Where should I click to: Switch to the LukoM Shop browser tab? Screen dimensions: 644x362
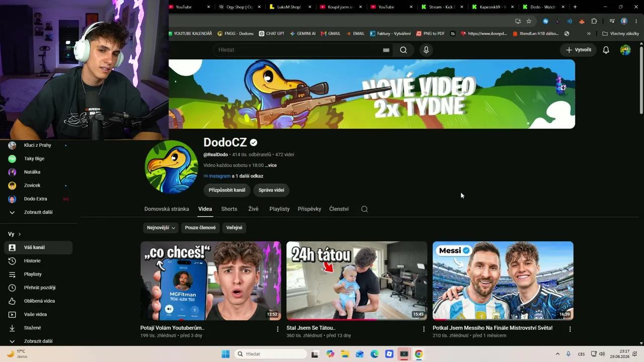291,7
